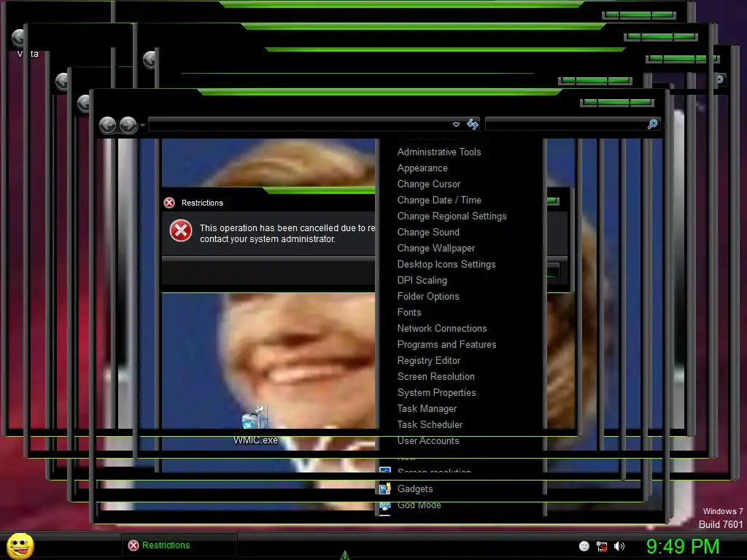Click the God Mode monitor icon

(x=385, y=505)
